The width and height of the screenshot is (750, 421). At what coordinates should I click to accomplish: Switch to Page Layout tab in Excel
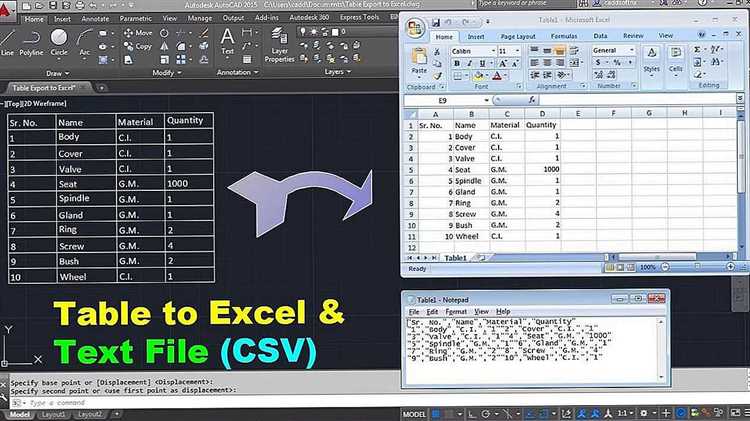point(518,36)
